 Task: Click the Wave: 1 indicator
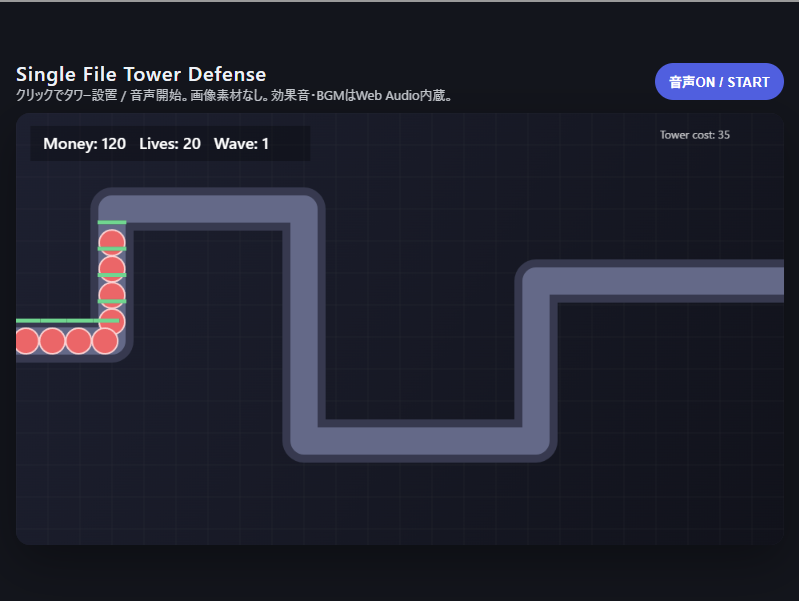click(x=241, y=144)
